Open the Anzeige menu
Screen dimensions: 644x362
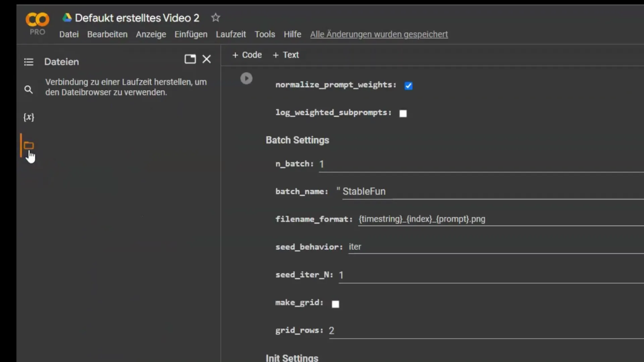[x=151, y=34]
